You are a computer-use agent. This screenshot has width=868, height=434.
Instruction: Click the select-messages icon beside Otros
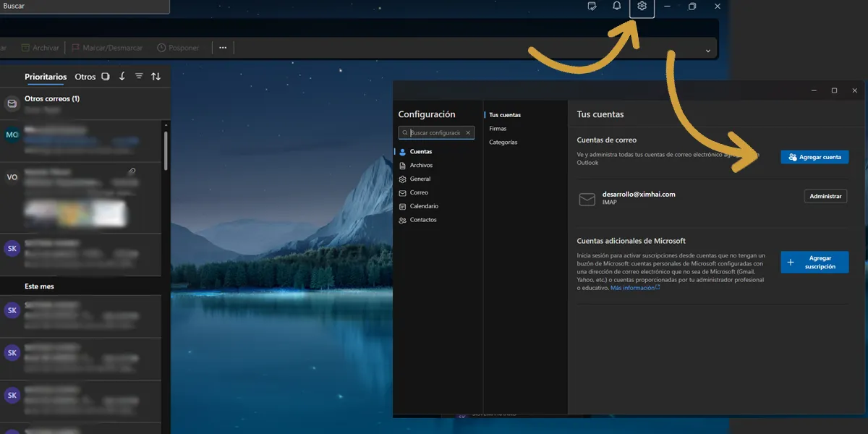106,77
